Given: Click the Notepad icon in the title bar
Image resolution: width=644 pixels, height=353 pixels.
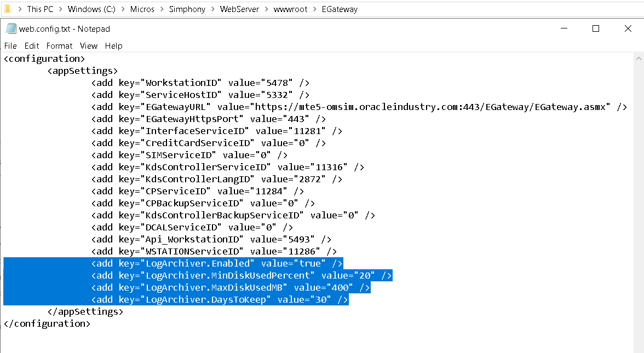Looking at the screenshot, I should point(10,29).
